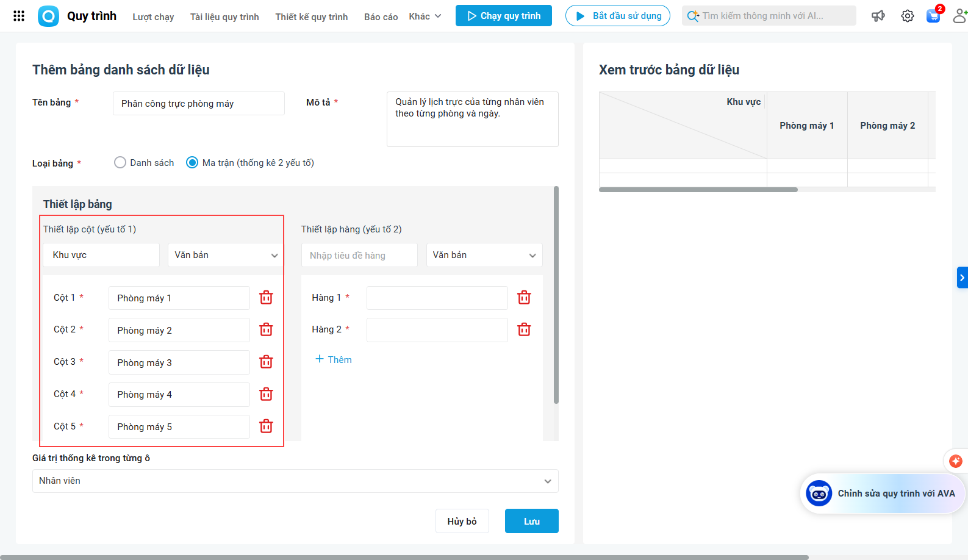
Task: Click the Cột 3 field Phòng máy 3
Action: point(179,362)
